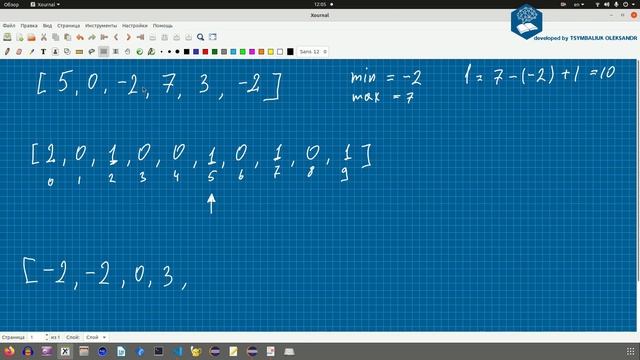Toggle the Ruler mode

[x=79, y=52]
